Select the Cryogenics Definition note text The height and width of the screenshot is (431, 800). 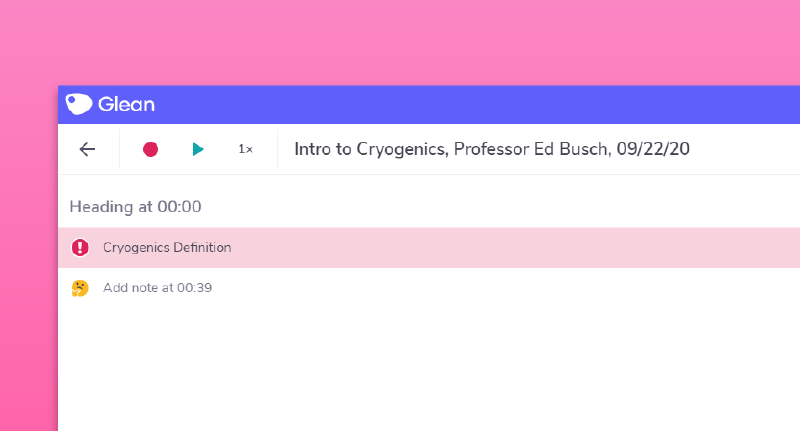pyautogui.click(x=167, y=247)
